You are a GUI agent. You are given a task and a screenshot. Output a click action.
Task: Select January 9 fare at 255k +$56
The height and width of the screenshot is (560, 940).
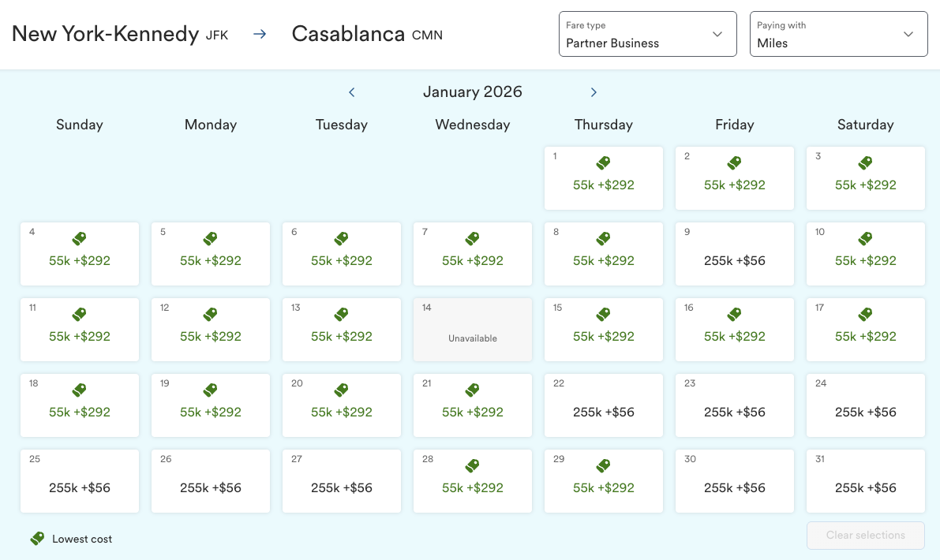[x=735, y=254]
